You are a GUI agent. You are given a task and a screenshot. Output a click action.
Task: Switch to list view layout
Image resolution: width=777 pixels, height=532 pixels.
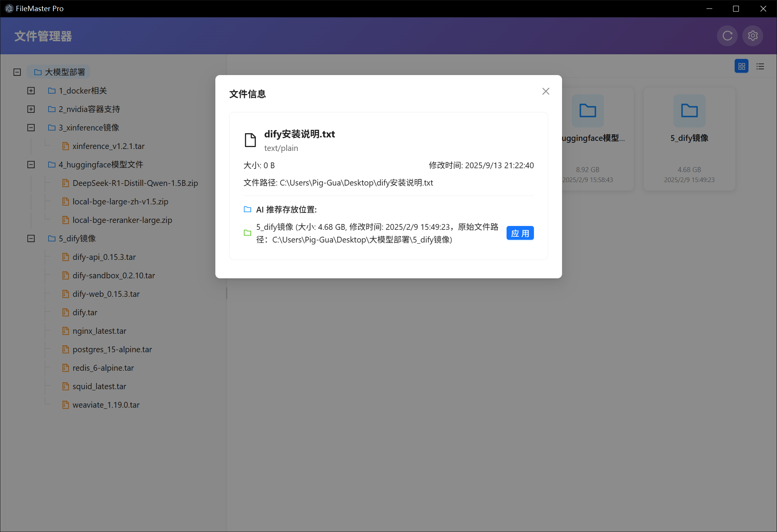[760, 66]
